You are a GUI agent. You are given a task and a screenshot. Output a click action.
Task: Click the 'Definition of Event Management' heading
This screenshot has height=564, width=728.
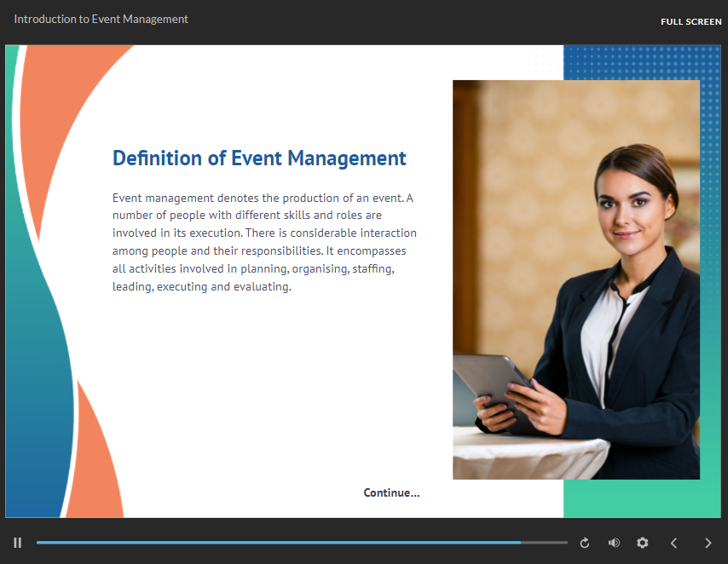pos(259,158)
